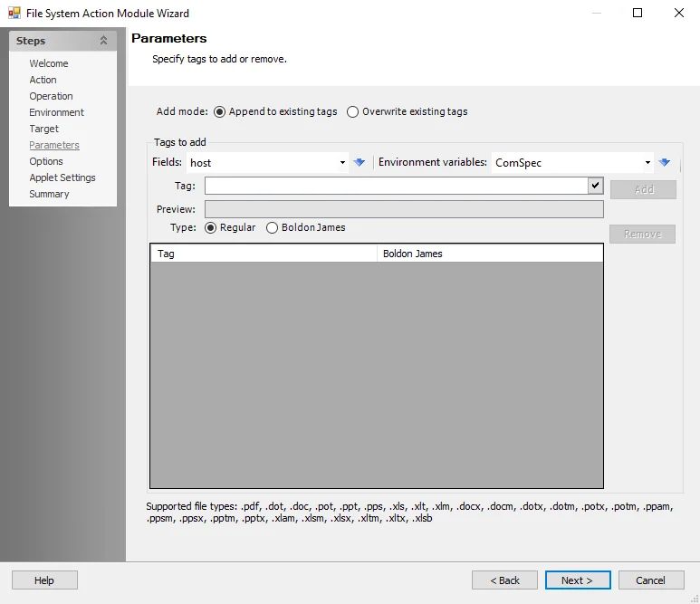The height and width of the screenshot is (604, 700).
Task: Maximize the wizard window
Action: pyautogui.click(x=638, y=13)
